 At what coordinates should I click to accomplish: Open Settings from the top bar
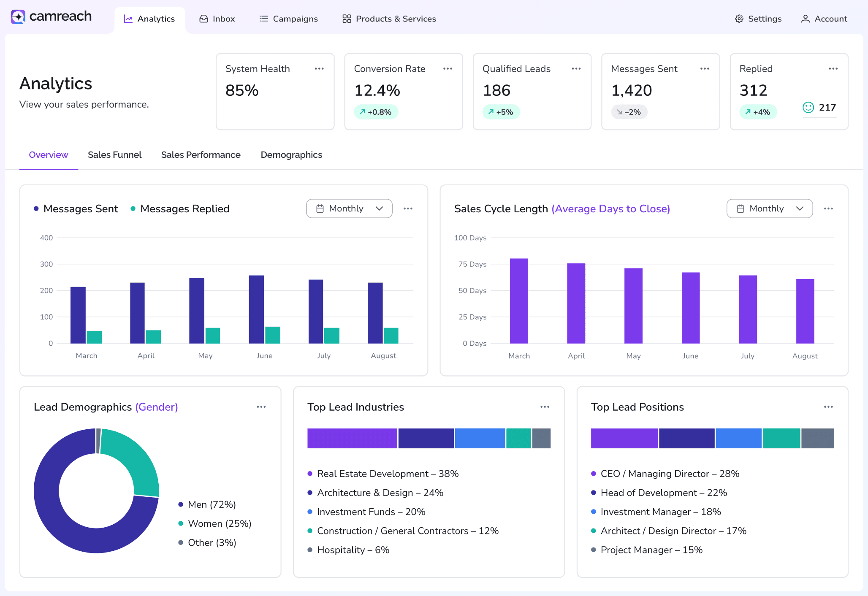tap(758, 19)
